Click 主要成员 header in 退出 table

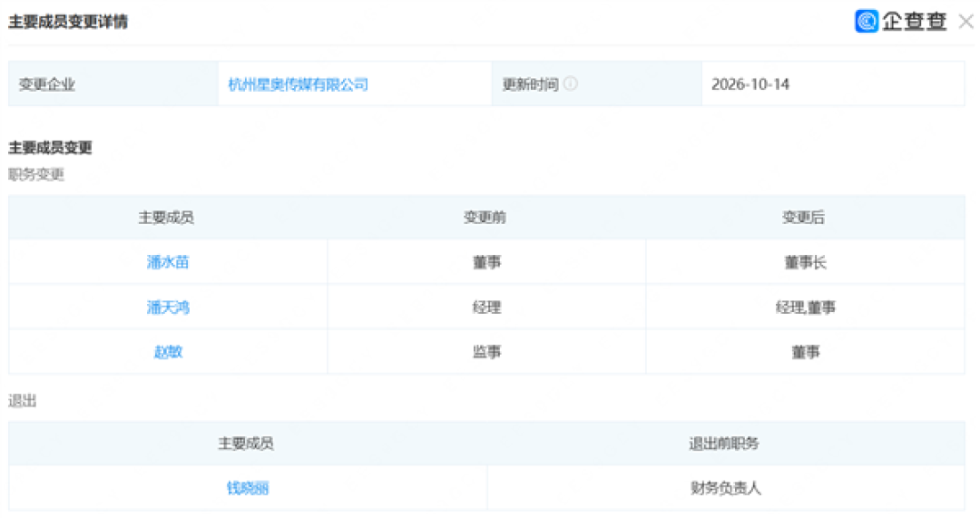(246, 443)
